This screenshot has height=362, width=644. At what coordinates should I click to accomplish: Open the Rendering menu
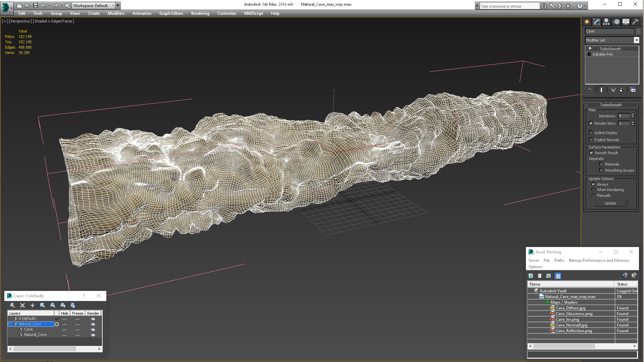[x=200, y=13]
